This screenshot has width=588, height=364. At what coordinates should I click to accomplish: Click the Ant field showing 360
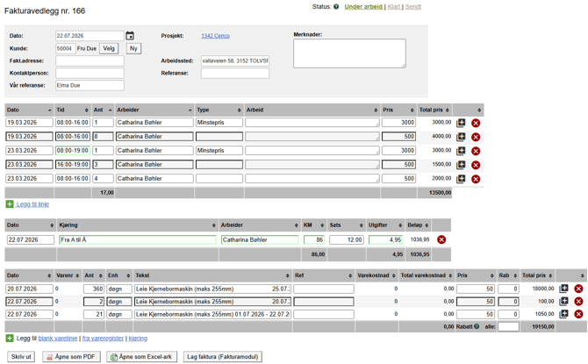tap(94, 289)
